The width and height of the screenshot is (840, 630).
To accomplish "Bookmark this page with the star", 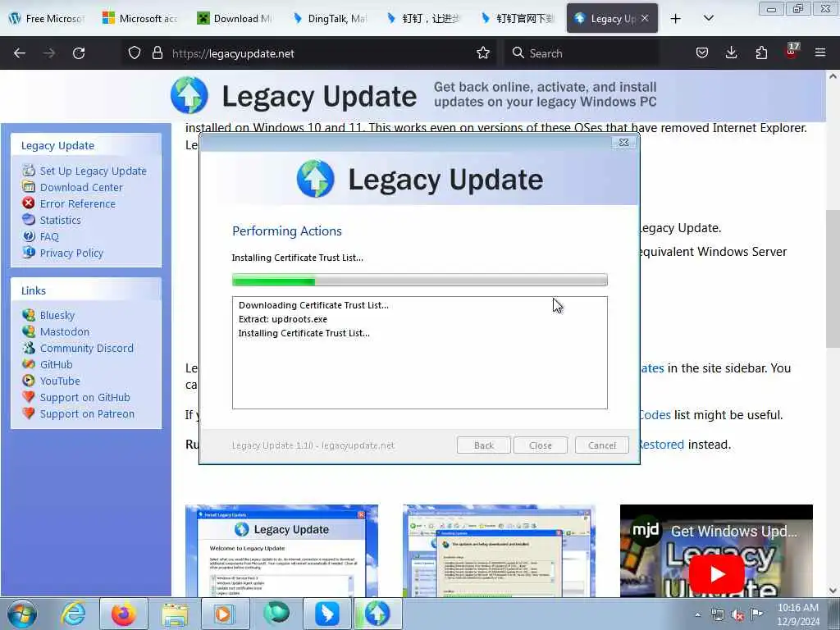I will (x=483, y=53).
